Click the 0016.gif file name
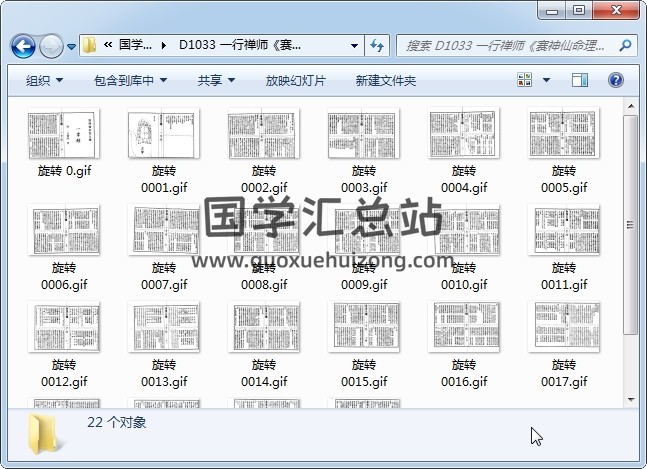 coord(464,382)
